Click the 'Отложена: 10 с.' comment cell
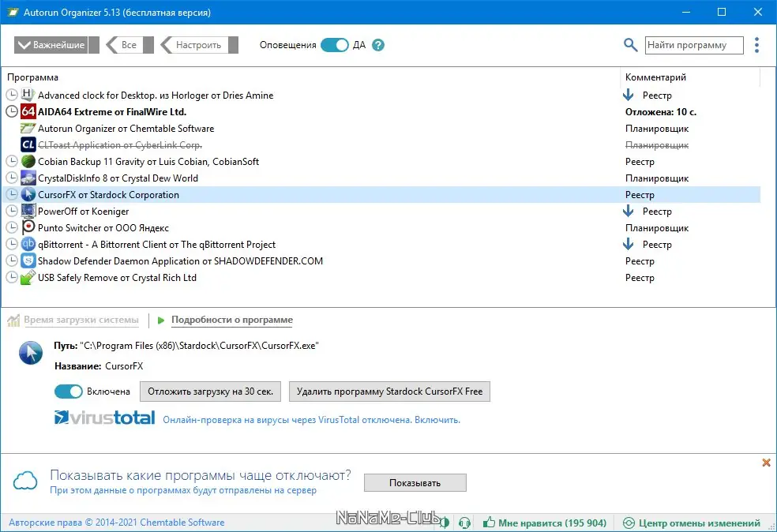Screen dimensions: 777x532 [661, 112]
